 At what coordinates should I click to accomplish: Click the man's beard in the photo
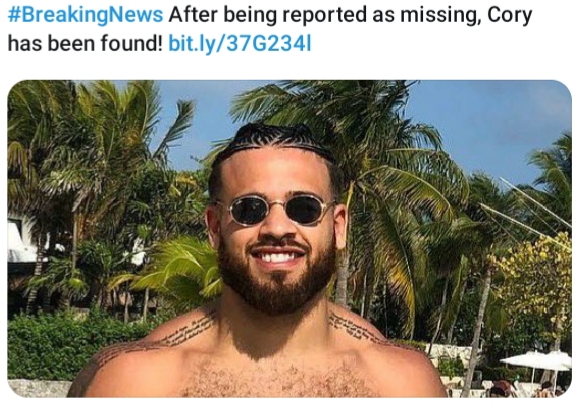(x=276, y=283)
